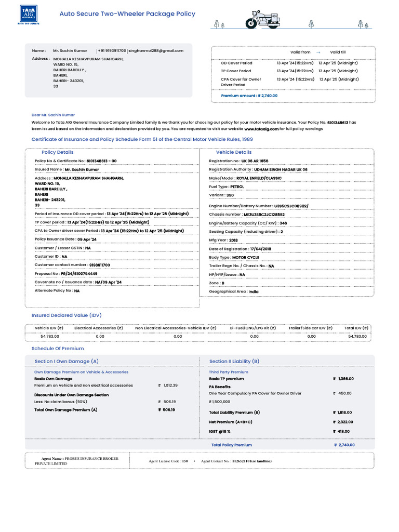399x532 pixels.
Task: Click Fuel Type 'PETROL'
Action: 237,187
